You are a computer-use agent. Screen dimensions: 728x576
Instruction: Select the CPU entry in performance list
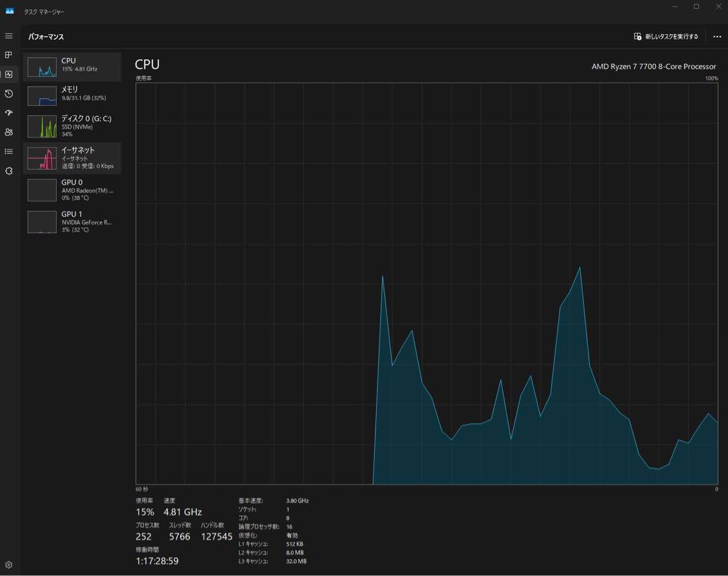tap(72, 67)
